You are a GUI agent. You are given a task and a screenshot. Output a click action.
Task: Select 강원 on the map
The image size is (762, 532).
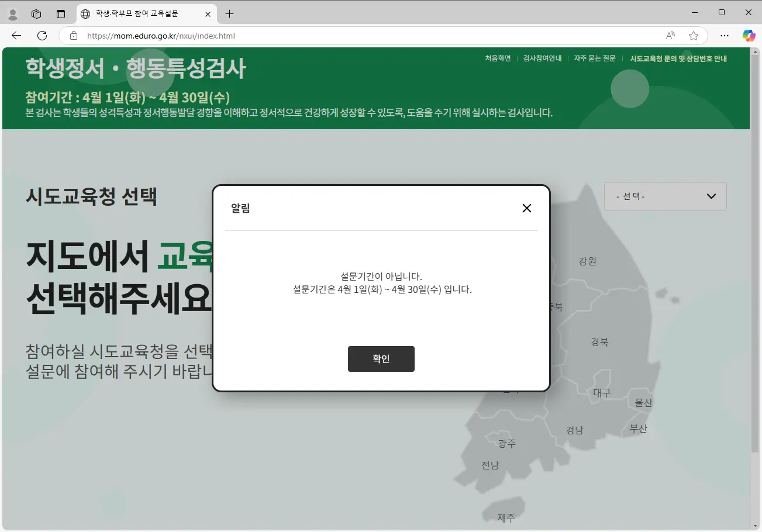pyautogui.click(x=587, y=261)
